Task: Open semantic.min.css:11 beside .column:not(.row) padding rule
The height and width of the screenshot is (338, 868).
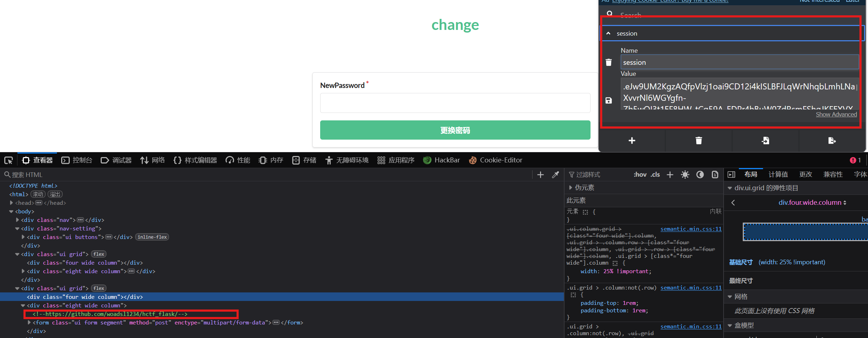Action: pos(691,288)
